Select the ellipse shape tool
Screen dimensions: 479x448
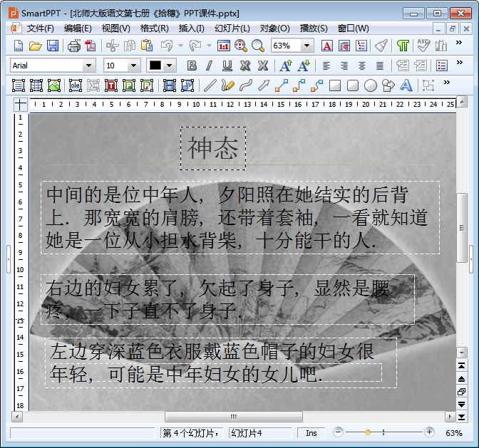pyautogui.click(x=371, y=85)
